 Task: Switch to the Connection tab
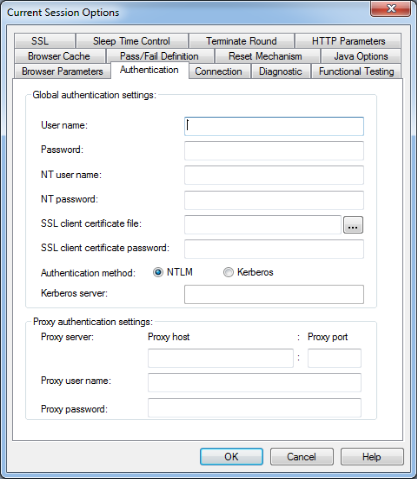tap(219, 71)
